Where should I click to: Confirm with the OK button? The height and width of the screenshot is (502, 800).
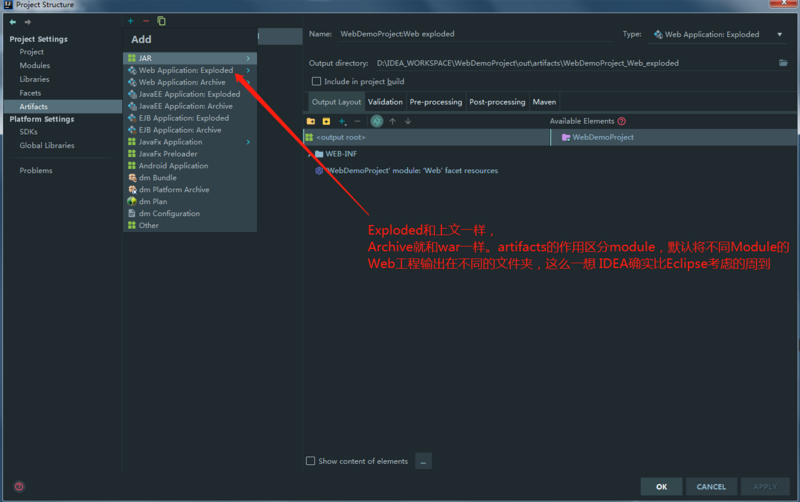tap(661, 487)
